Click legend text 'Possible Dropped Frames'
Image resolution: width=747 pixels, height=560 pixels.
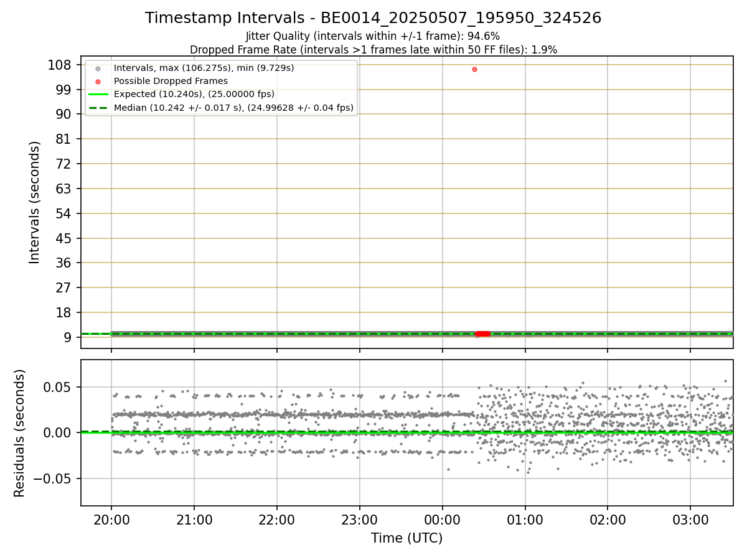click(171, 81)
